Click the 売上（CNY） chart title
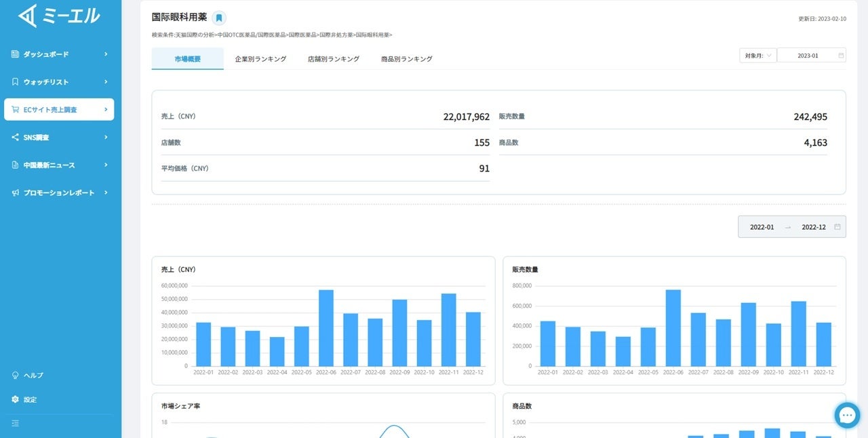This screenshot has width=868, height=438. coord(178,269)
